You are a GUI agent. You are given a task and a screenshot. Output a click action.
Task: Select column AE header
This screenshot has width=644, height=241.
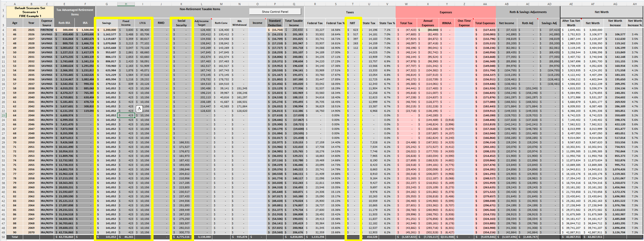tap(571, 4)
